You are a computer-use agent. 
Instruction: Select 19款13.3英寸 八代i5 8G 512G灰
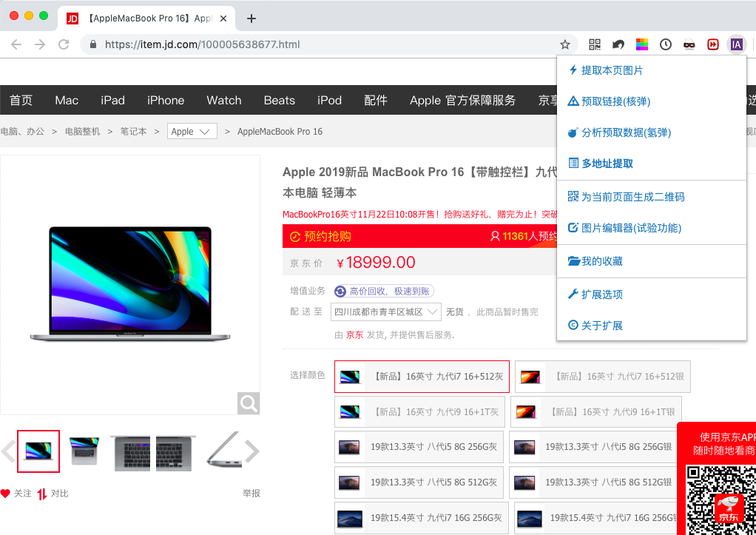(x=419, y=482)
